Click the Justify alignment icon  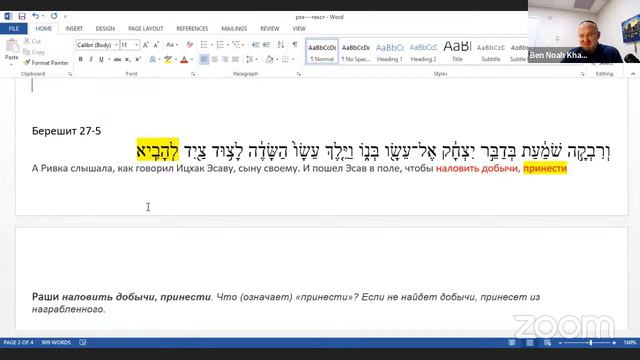(235, 60)
